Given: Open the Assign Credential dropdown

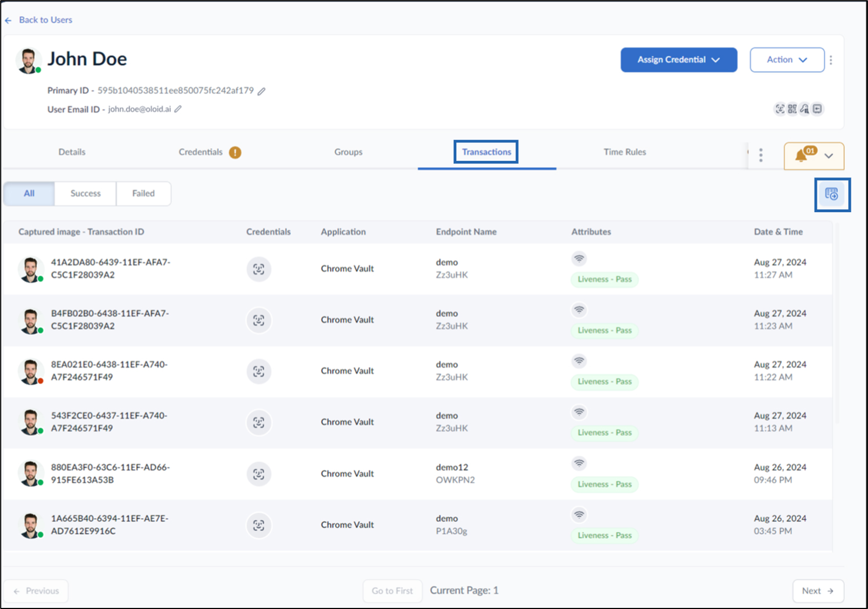Looking at the screenshot, I should pyautogui.click(x=679, y=60).
